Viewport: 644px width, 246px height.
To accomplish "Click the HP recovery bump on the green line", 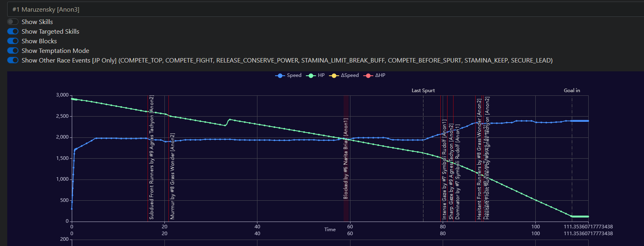I will (x=229, y=120).
